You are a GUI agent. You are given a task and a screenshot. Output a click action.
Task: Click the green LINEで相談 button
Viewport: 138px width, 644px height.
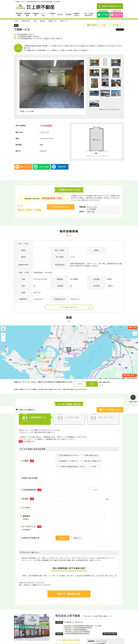42,167
